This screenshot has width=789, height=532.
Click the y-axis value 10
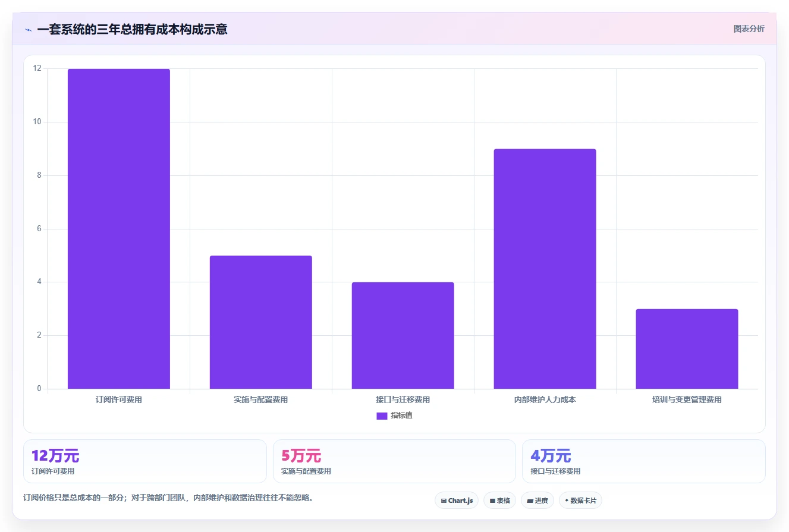[37, 122]
